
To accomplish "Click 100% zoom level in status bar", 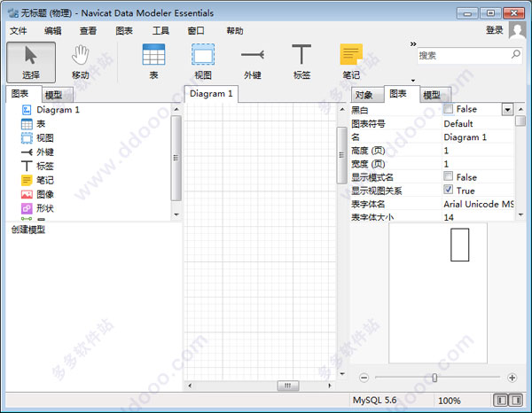I will [x=450, y=401].
